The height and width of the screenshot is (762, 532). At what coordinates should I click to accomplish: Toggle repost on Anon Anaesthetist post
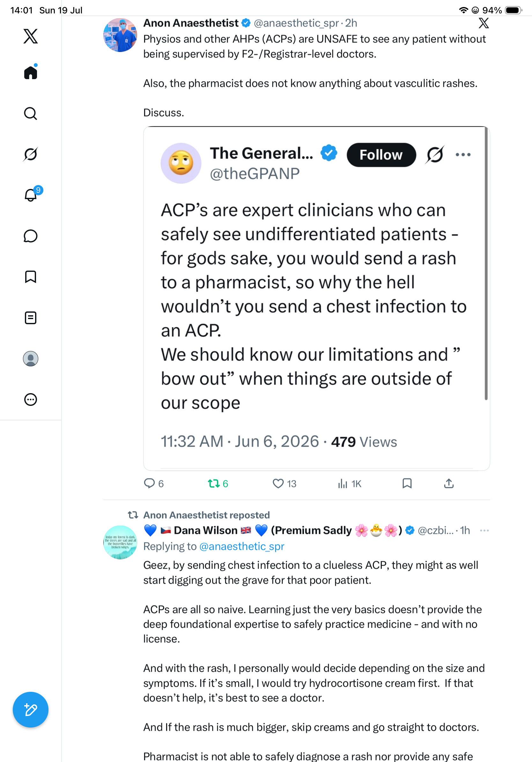pos(218,483)
